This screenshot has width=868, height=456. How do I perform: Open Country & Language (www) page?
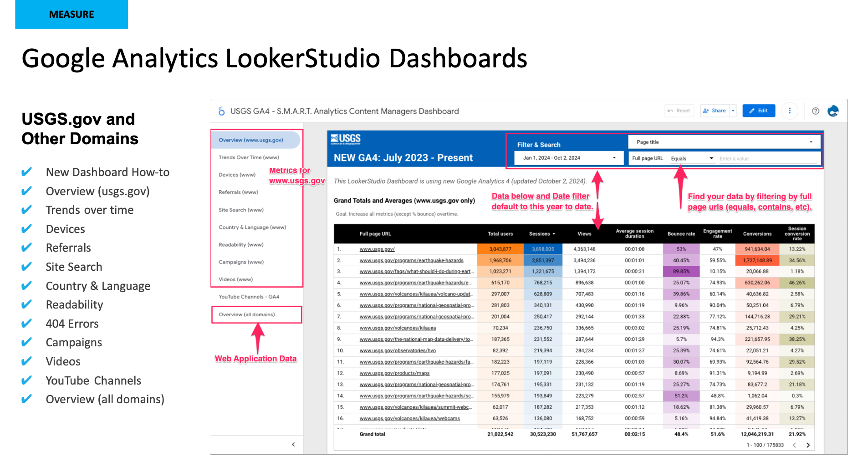252,227
